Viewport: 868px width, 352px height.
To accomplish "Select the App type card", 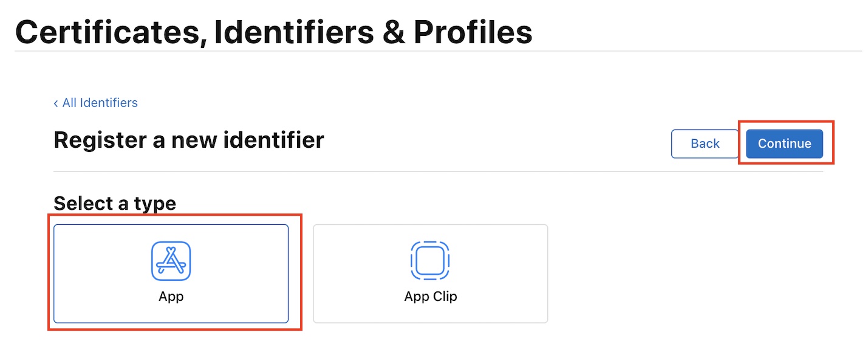I will [x=171, y=274].
